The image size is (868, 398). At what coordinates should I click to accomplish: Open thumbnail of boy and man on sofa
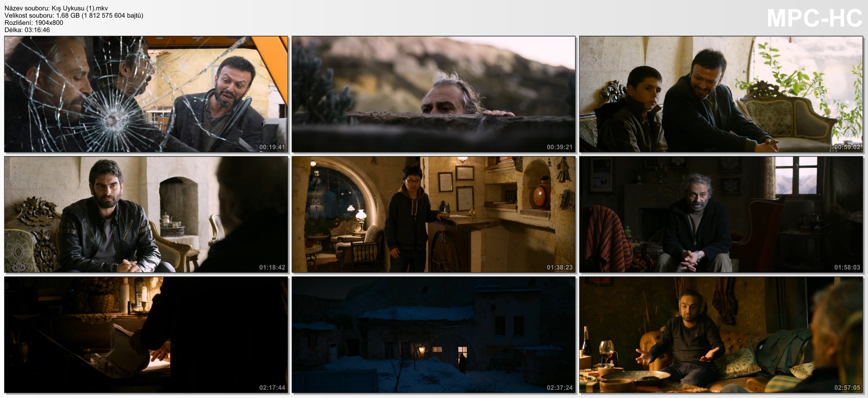(721, 94)
